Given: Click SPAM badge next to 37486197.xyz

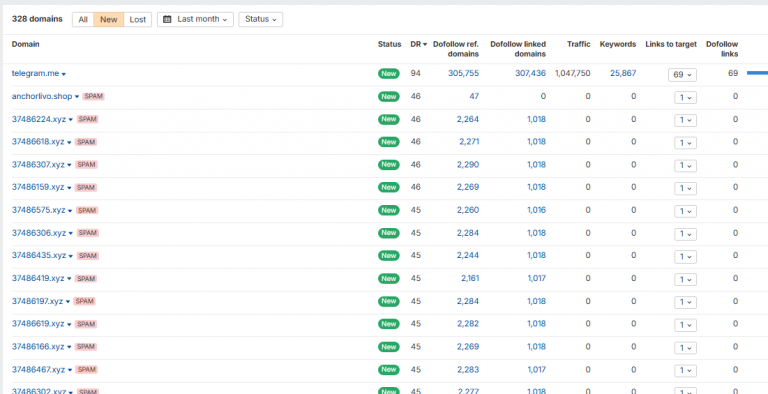Looking at the screenshot, I should [x=84, y=301].
